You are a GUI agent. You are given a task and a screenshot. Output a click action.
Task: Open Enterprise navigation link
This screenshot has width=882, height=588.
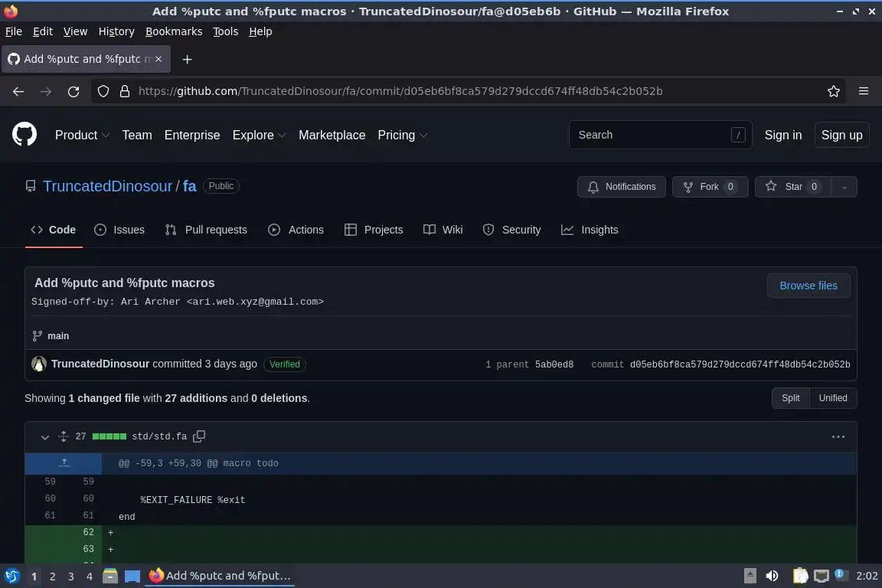[192, 135]
